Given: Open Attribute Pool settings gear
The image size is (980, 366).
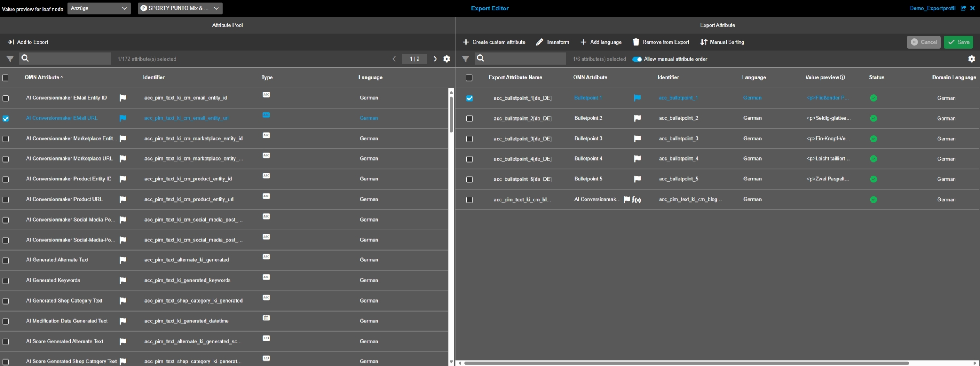Looking at the screenshot, I should 446,59.
